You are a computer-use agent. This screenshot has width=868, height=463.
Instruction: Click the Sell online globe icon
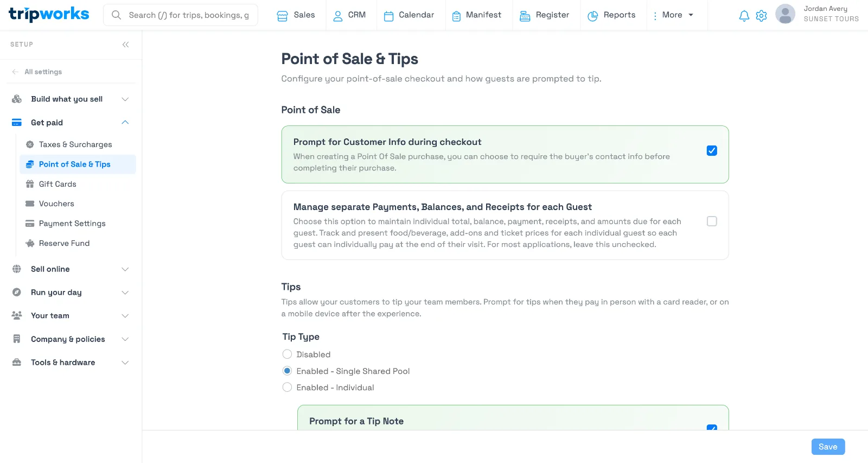pyautogui.click(x=17, y=269)
